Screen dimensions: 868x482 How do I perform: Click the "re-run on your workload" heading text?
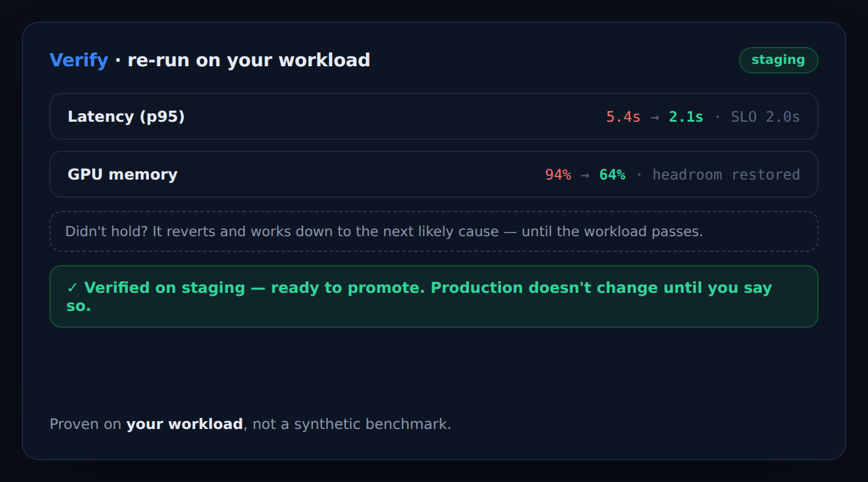(x=249, y=60)
